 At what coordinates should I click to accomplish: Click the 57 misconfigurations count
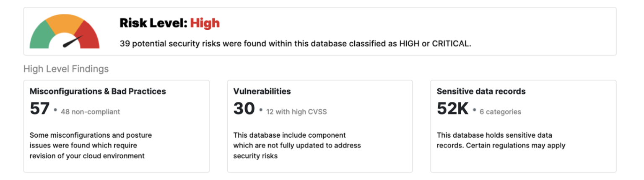pyautogui.click(x=39, y=109)
